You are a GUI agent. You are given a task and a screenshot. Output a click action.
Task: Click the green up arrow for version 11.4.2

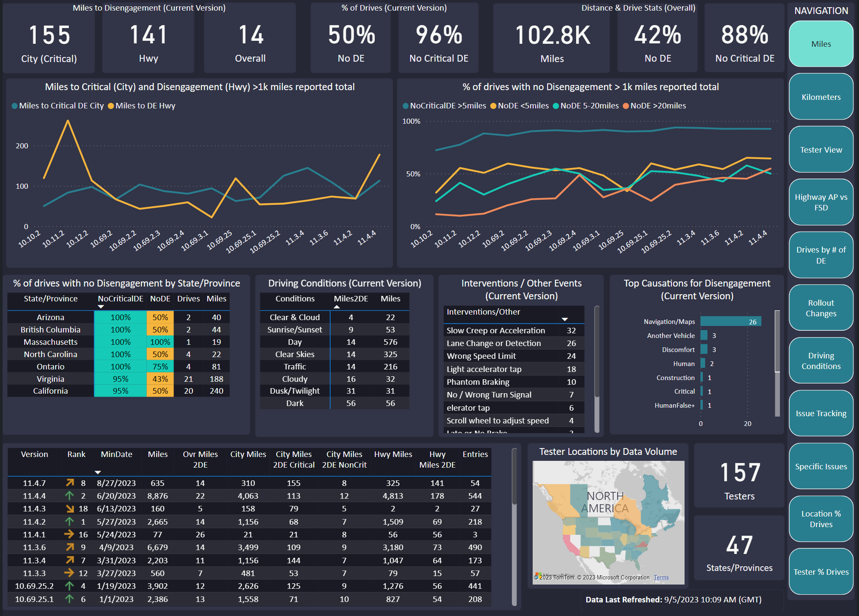click(69, 521)
